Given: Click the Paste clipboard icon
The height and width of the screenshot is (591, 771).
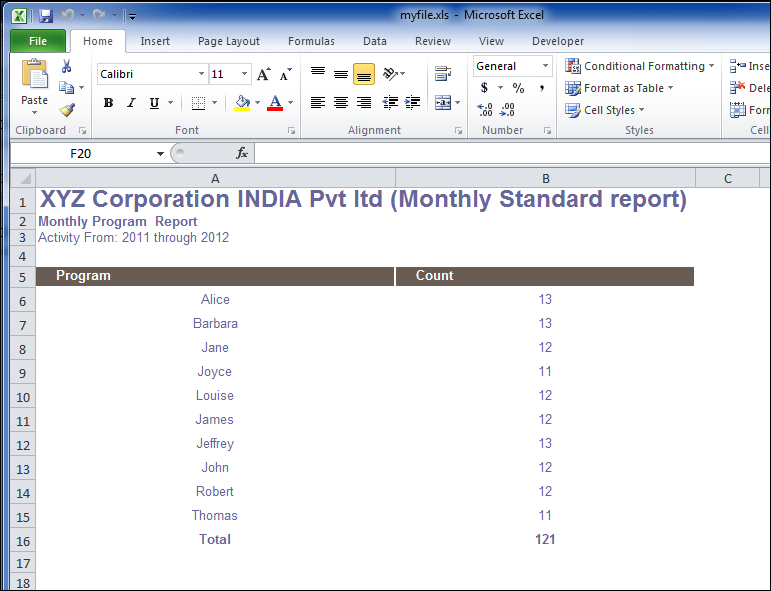Looking at the screenshot, I should (34, 76).
